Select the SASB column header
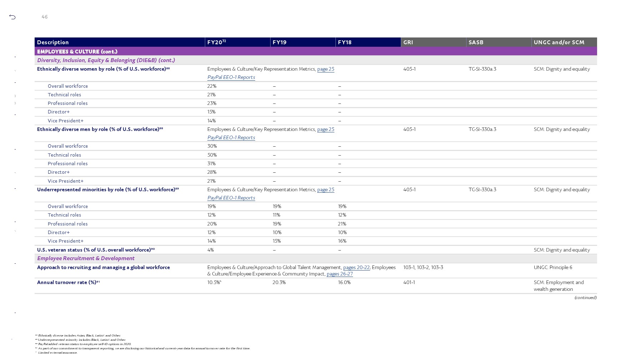621x364 pixels. click(476, 42)
